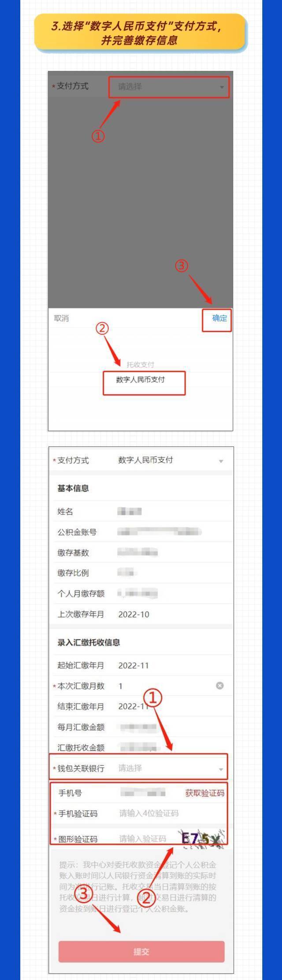Click the 2022-11 起始汇缴年月 value

(134, 666)
